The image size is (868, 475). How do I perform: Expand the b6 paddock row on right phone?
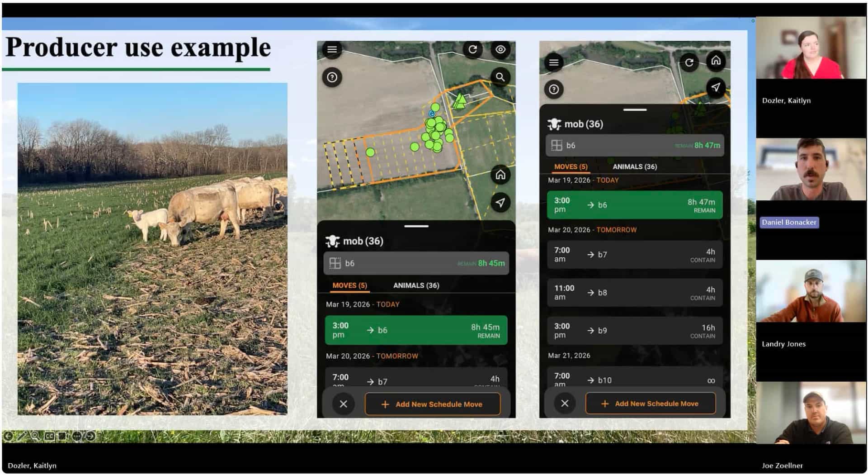pos(634,146)
